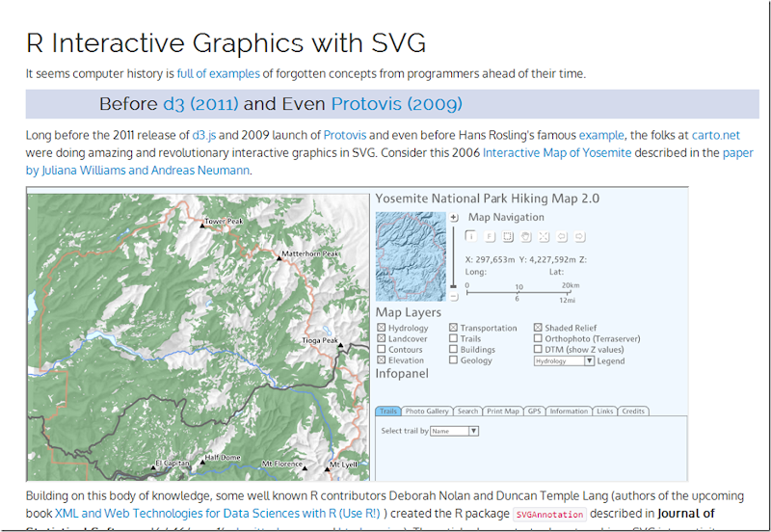The image size is (771, 532).
Task: Switch to the Photo Gallery tab
Action: pyautogui.click(x=427, y=411)
